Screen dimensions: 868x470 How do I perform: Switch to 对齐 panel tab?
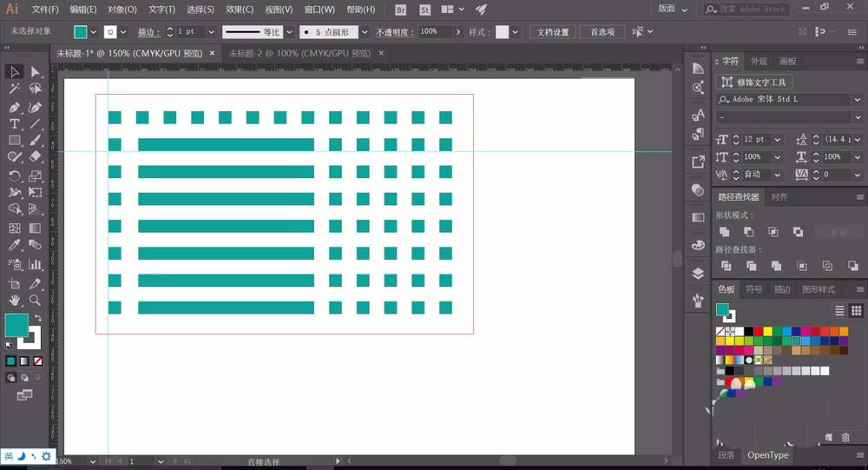click(779, 197)
